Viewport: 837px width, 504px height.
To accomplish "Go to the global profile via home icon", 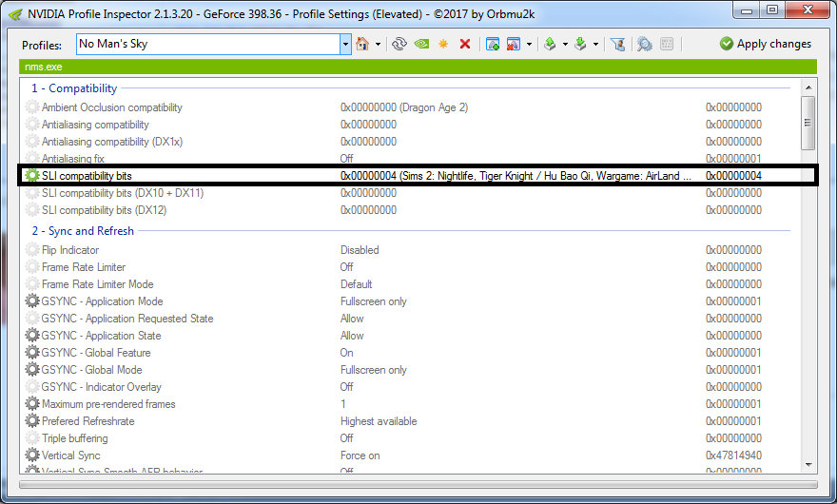I will pos(362,44).
